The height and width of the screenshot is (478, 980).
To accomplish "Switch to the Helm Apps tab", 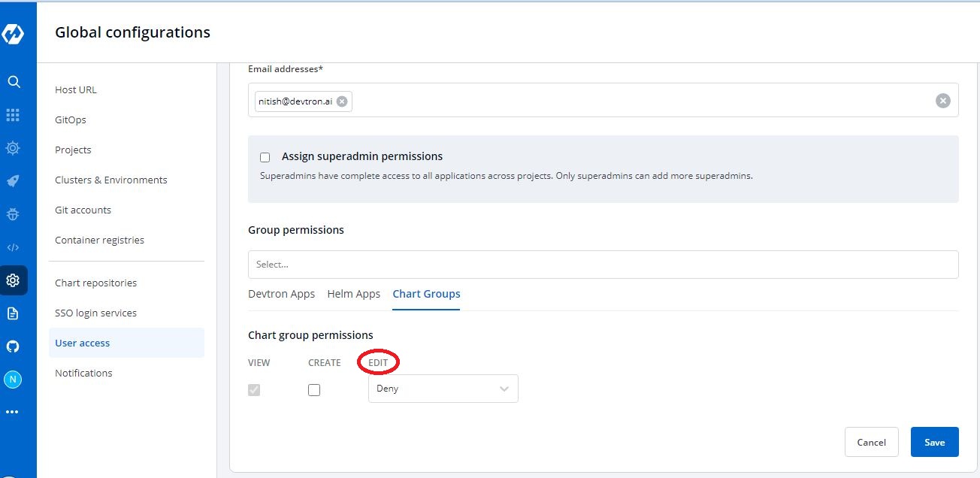I will pyautogui.click(x=354, y=294).
